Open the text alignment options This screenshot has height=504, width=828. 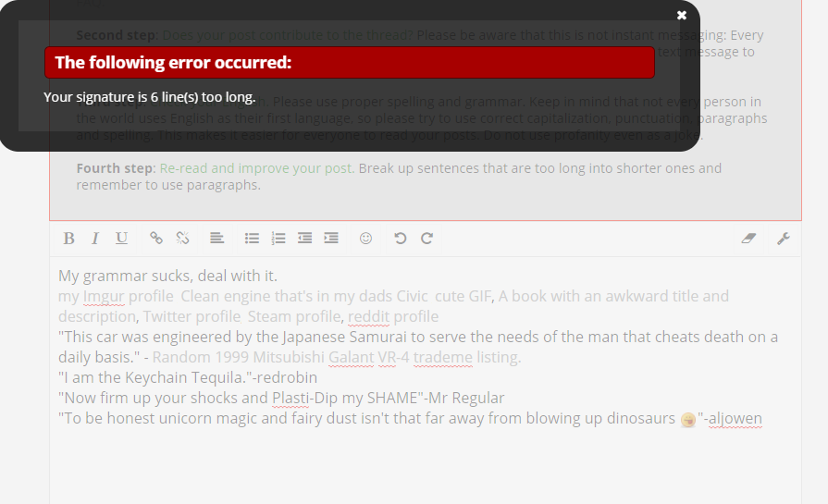216,239
